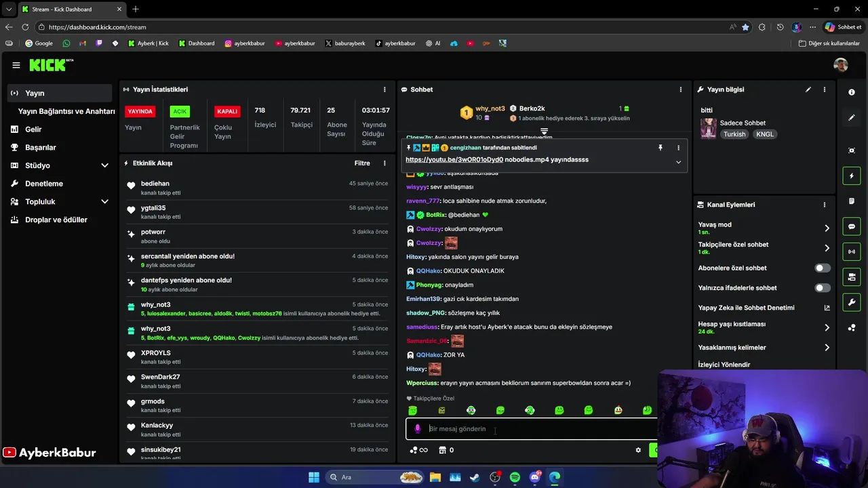Click the AÇIK partner program badge
Viewport: 868px width, 488px height.
[180, 111]
